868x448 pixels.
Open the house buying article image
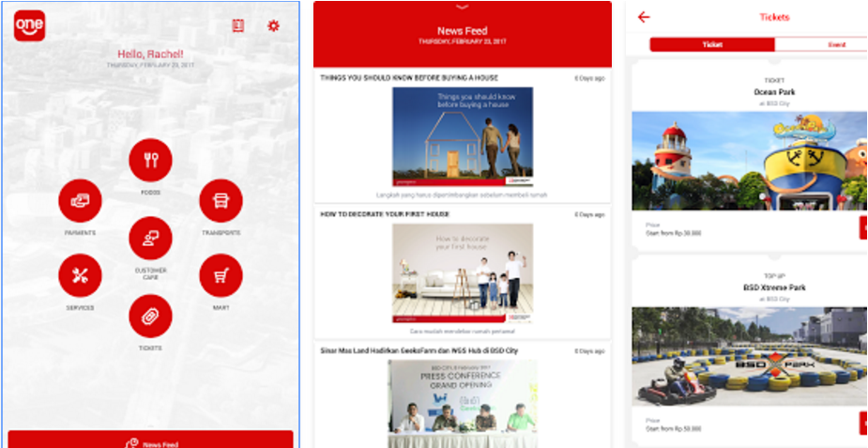click(463, 136)
